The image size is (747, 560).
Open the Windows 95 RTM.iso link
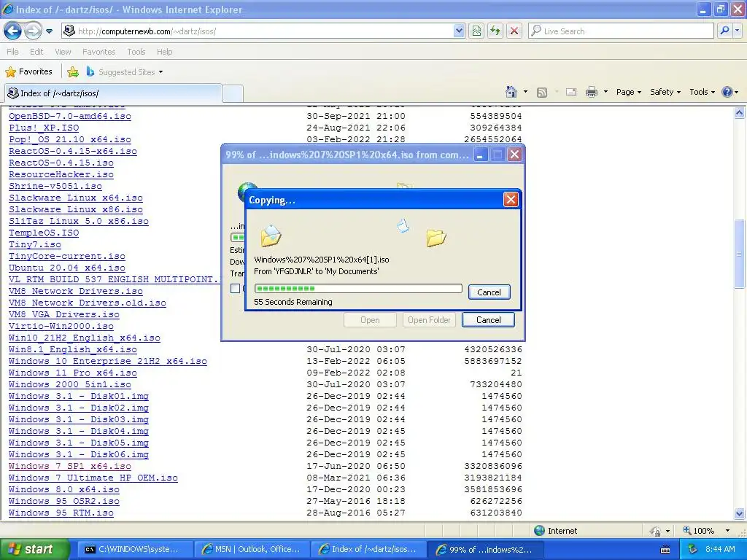tap(61, 513)
